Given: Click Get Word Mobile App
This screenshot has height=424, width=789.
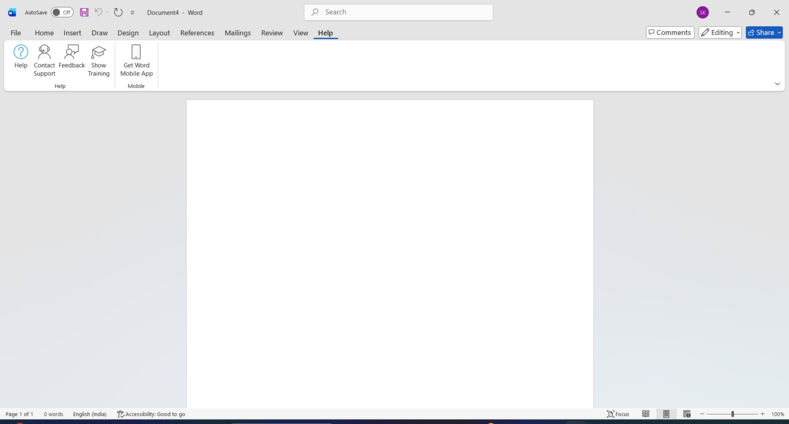Looking at the screenshot, I should coord(136,60).
